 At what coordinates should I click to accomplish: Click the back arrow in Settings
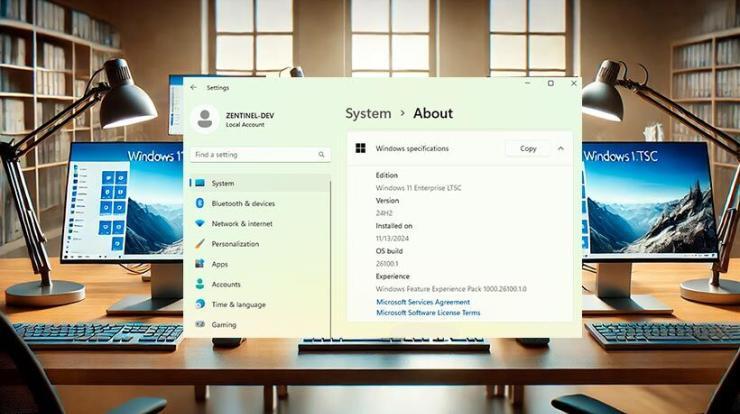tap(193, 87)
